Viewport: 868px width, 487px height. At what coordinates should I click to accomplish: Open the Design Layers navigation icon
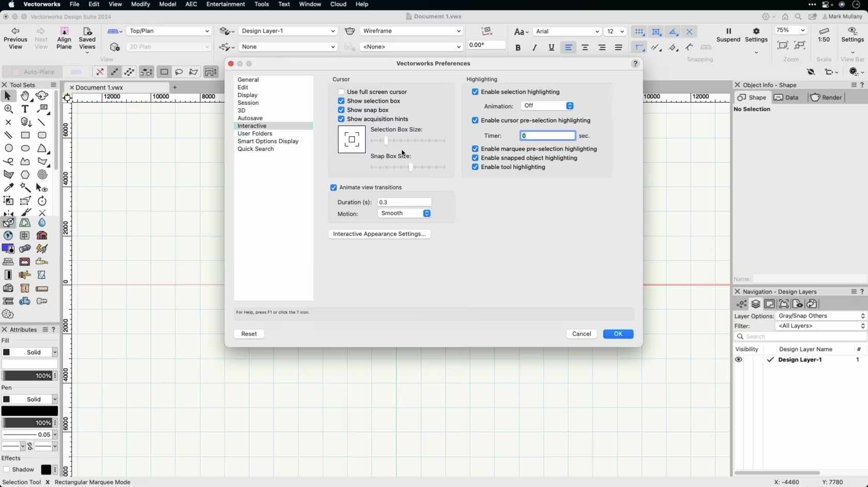756,304
